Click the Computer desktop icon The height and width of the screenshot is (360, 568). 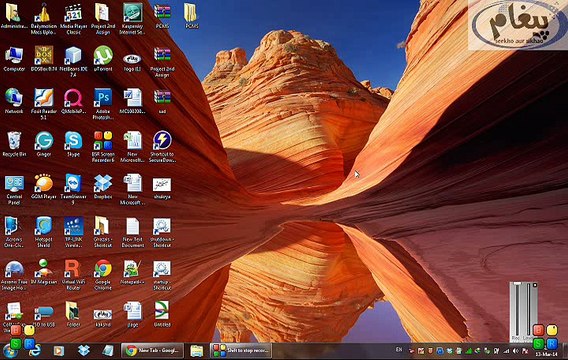click(14, 58)
